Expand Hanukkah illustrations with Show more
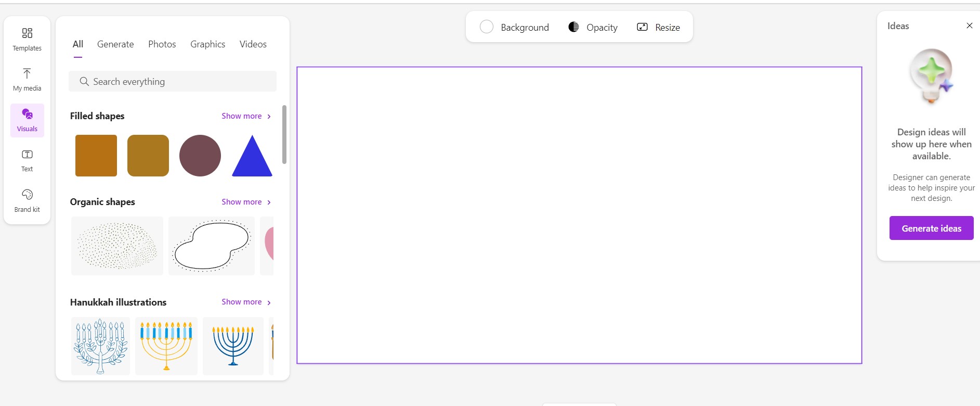Image resolution: width=980 pixels, height=406 pixels. click(x=246, y=302)
